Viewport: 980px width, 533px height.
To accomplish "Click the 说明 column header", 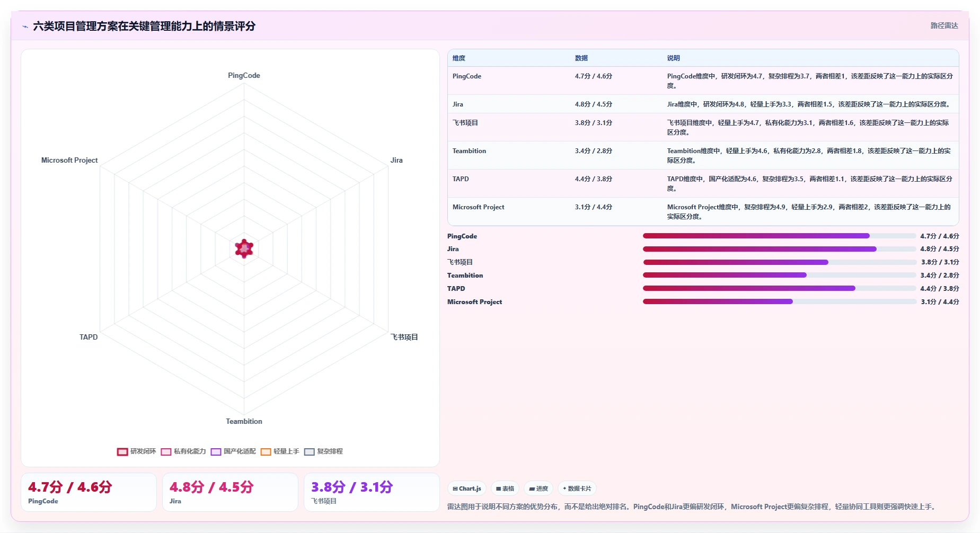I will [x=673, y=58].
